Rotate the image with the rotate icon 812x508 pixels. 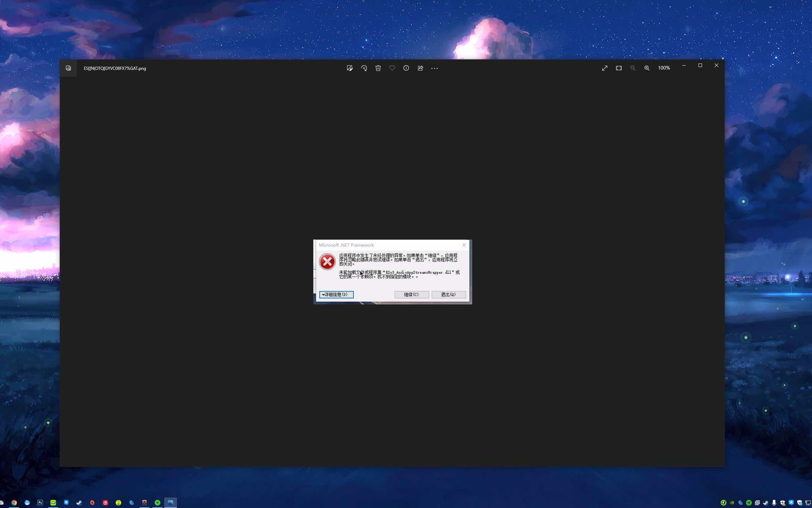point(364,68)
